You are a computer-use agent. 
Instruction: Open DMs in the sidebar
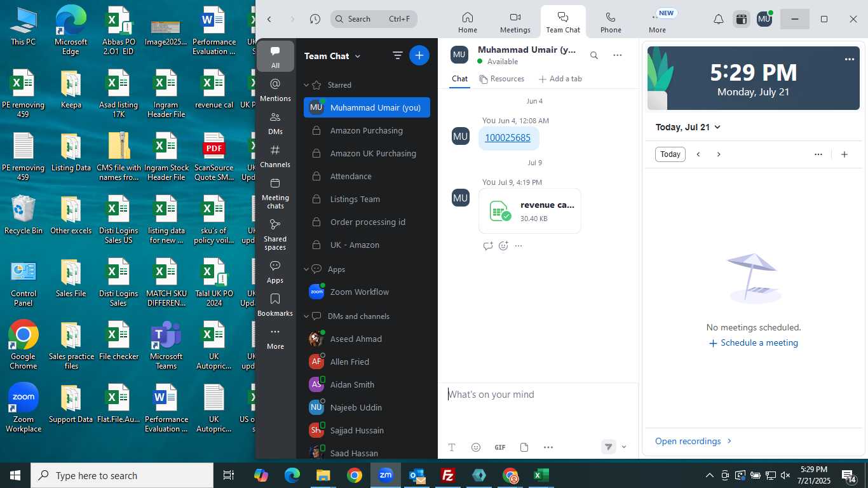[x=275, y=123]
